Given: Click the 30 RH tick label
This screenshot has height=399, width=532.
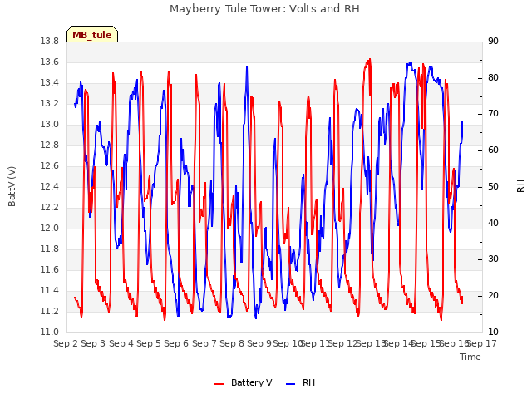Looking at the screenshot, I should tap(493, 259).
